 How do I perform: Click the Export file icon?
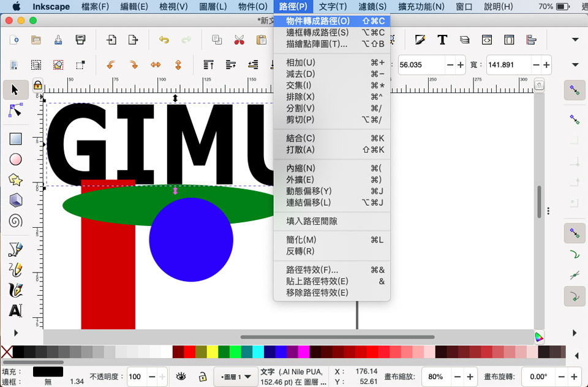133,40
